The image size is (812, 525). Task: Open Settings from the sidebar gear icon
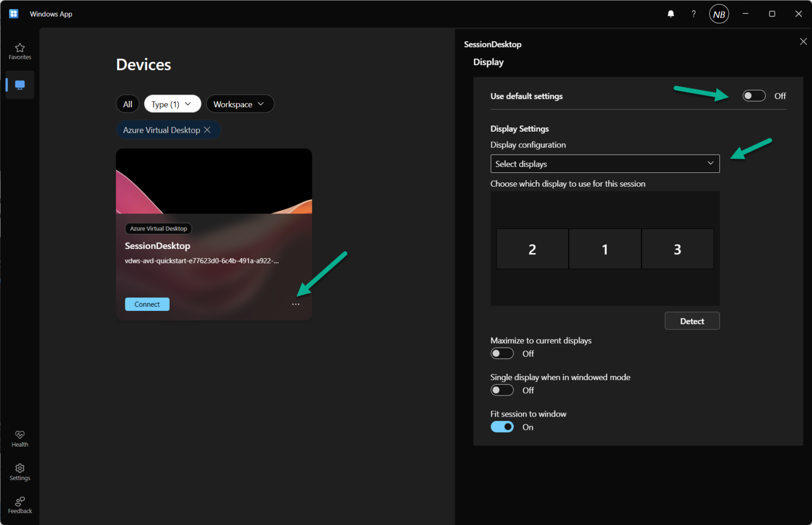(20, 472)
